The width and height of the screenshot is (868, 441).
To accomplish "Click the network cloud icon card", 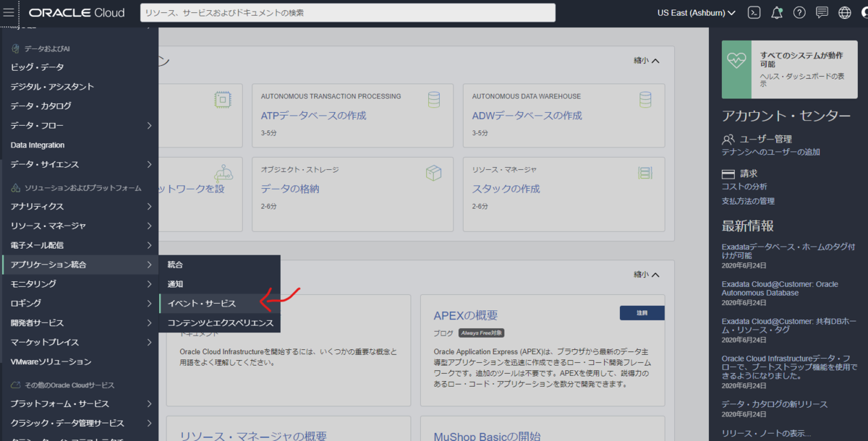I will tap(223, 174).
